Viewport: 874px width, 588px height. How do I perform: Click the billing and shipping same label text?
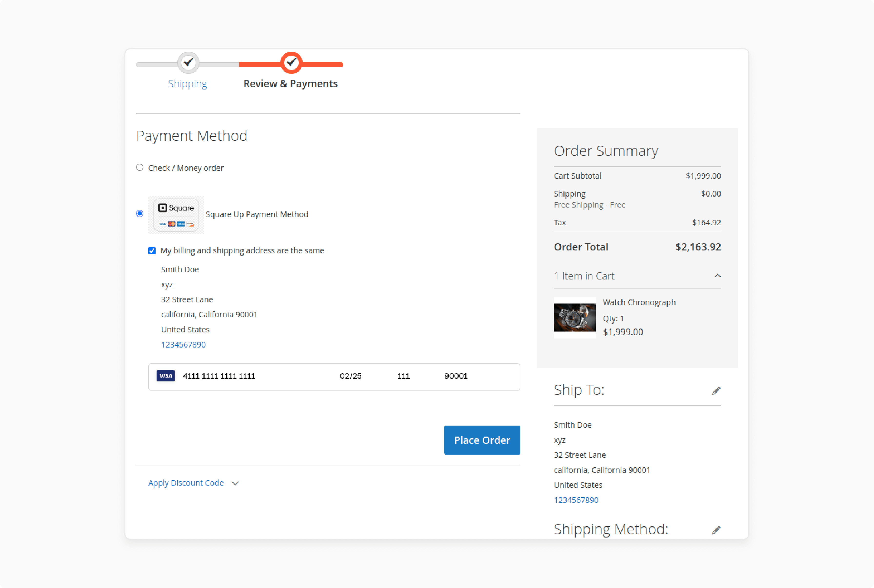[242, 250]
